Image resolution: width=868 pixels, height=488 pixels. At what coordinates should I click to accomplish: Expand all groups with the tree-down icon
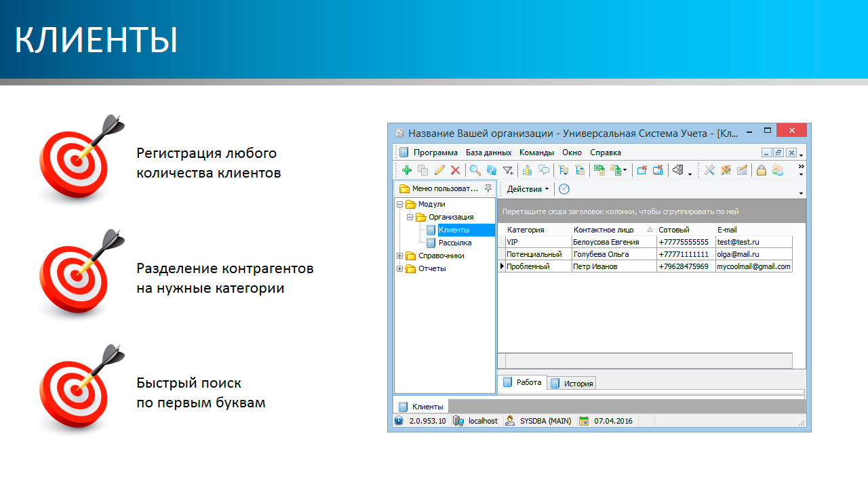564,170
